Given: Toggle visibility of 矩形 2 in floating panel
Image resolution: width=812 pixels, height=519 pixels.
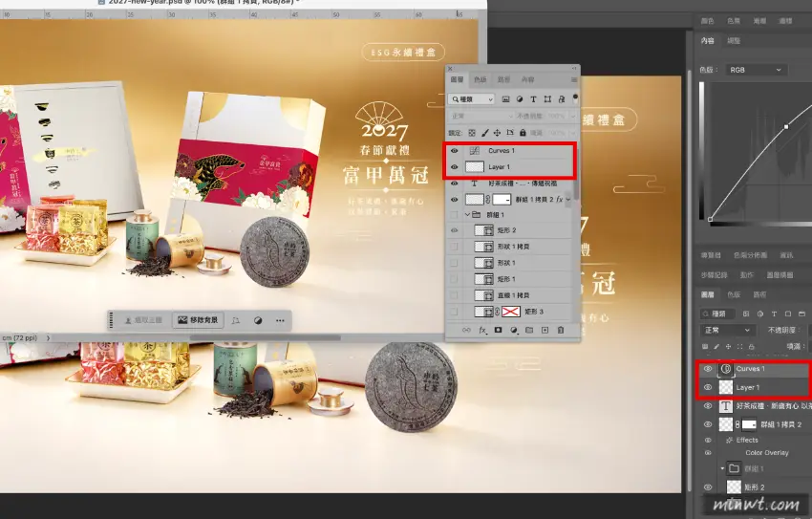Looking at the screenshot, I should point(454,230).
